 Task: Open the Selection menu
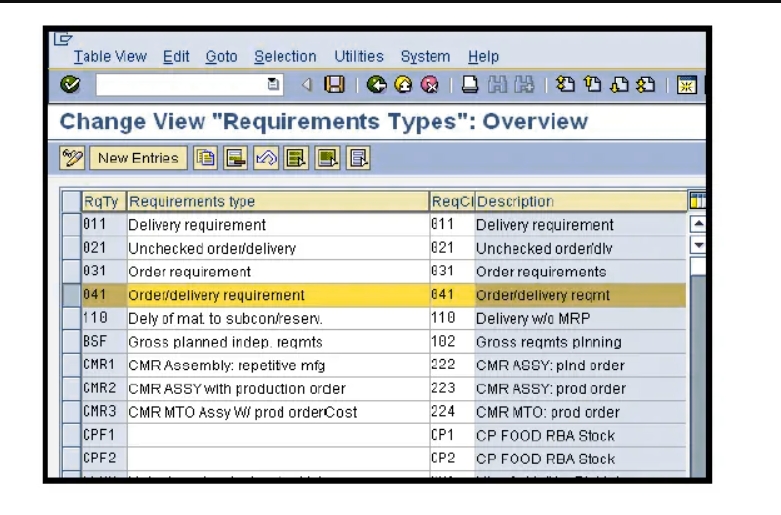coord(285,56)
